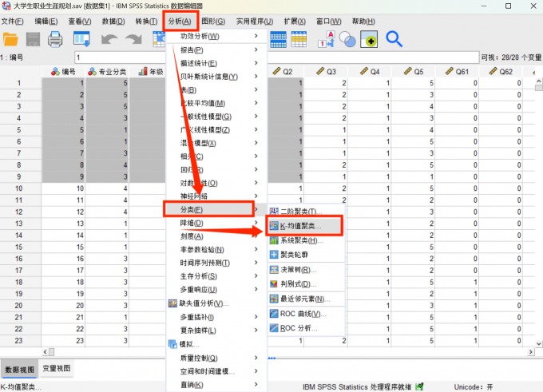Expand 质量控制(Q) submenu
Viewport: 543px width, 392px height.
(x=216, y=358)
